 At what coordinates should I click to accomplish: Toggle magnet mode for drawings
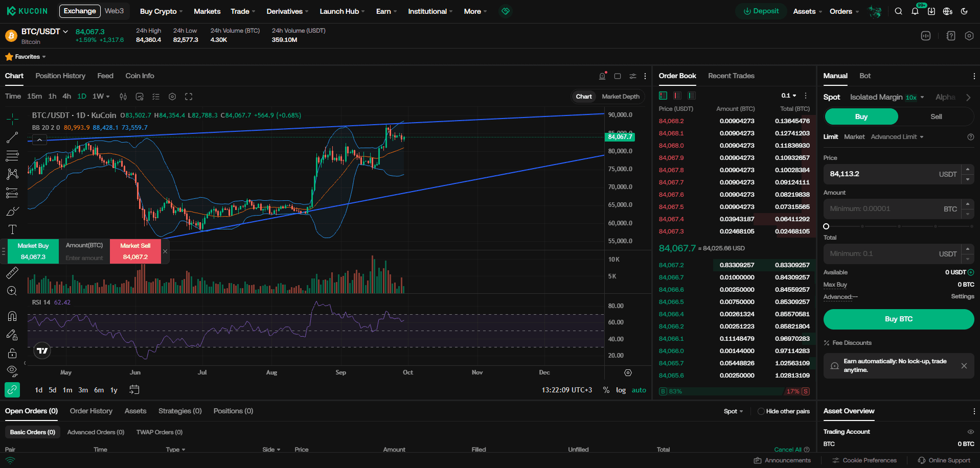12,316
